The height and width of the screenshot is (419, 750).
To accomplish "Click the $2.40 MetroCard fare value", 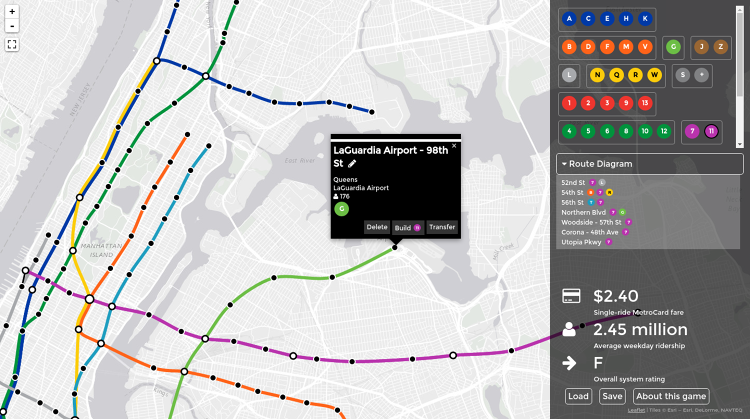I will coord(616,297).
